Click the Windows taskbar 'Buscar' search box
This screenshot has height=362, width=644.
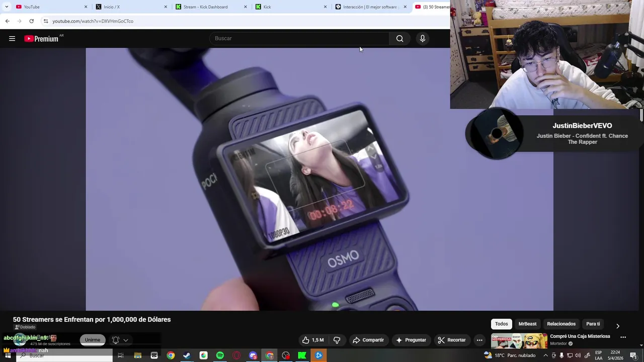(x=64, y=355)
